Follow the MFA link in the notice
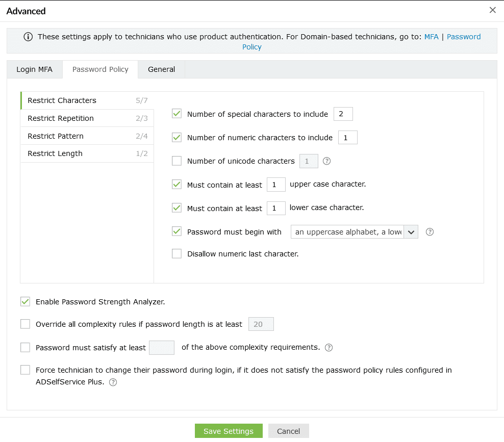 point(431,37)
